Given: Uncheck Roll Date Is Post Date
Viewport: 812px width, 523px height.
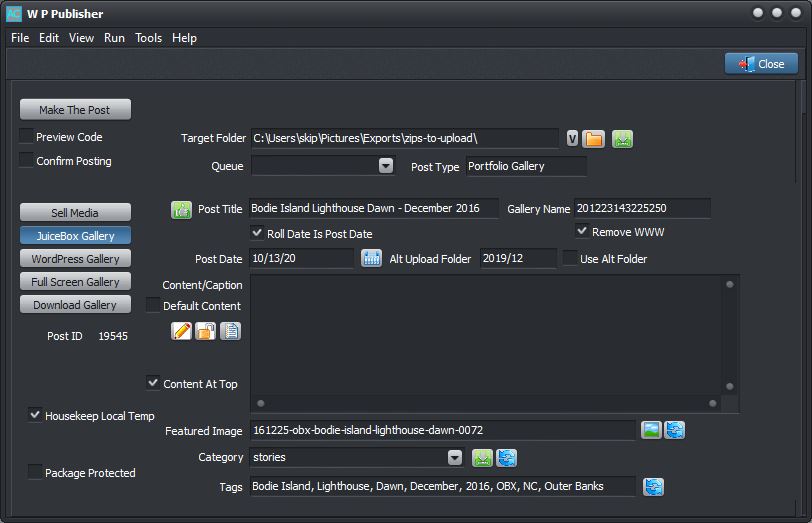Looking at the screenshot, I should pyautogui.click(x=257, y=233).
